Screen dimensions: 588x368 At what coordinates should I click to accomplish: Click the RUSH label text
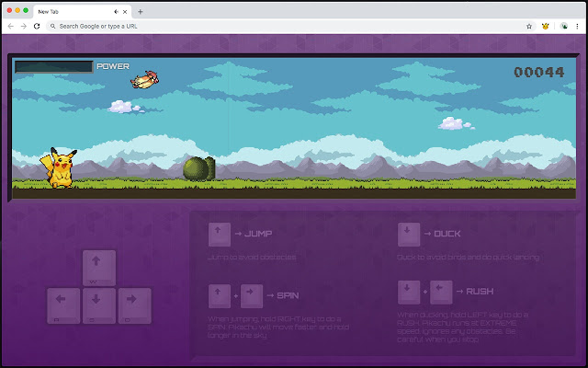(x=480, y=292)
